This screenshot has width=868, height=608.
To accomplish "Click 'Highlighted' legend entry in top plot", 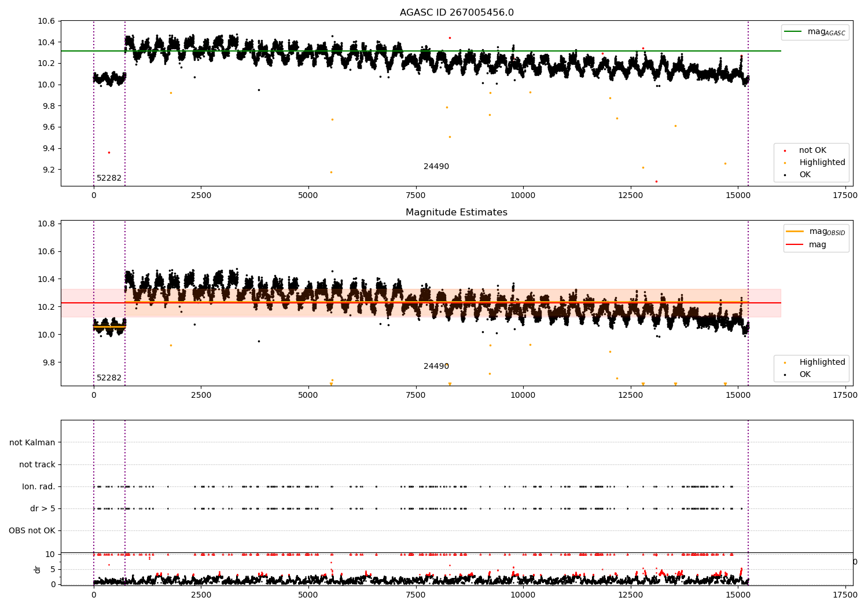I will pyautogui.click(x=822, y=162).
